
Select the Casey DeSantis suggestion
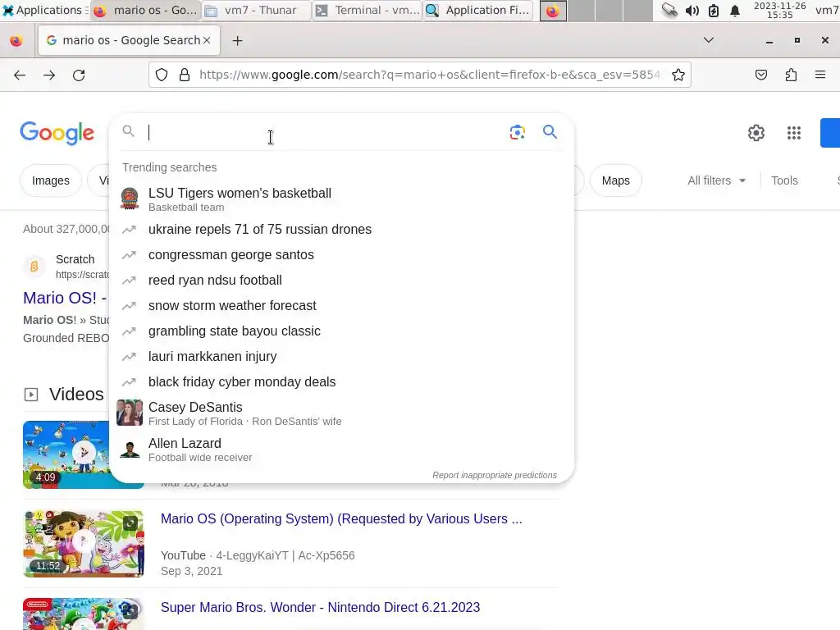341,413
